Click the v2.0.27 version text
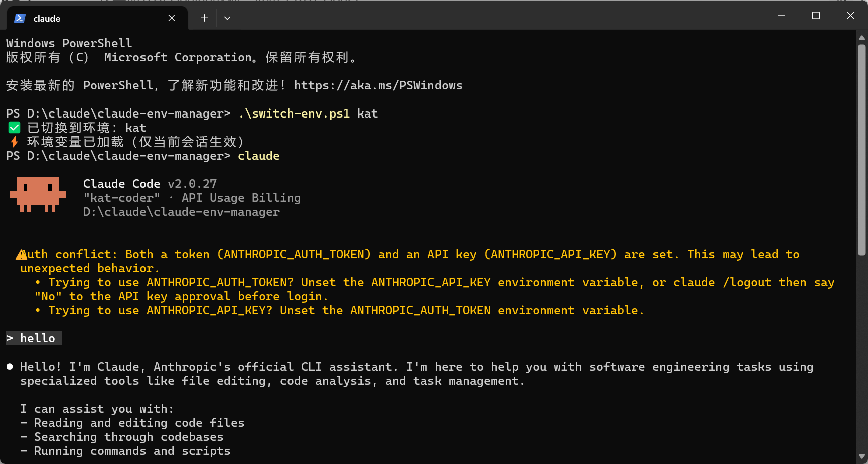The width and height of the screenshot is (868, 464). click(192, 184)
